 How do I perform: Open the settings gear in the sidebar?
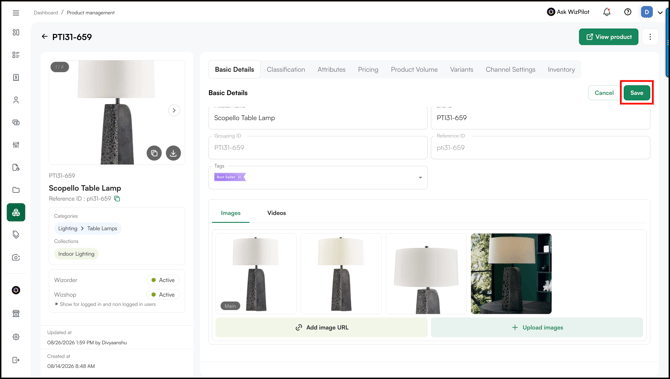(16, 337)
